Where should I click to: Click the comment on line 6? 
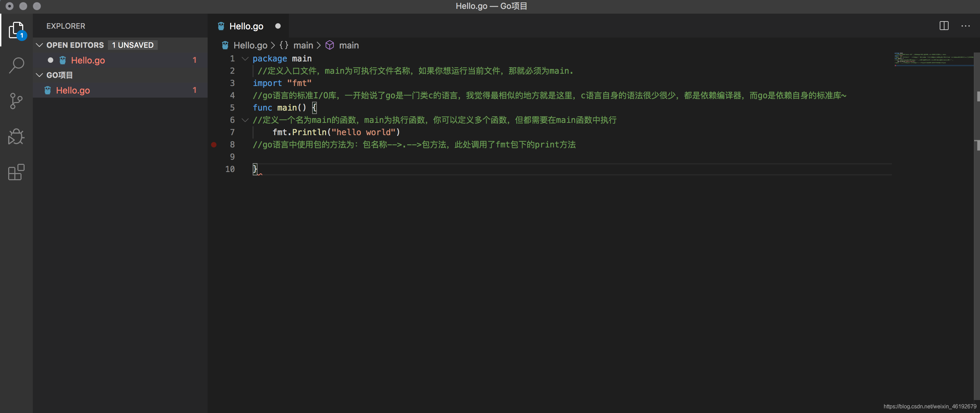[434, 120]
